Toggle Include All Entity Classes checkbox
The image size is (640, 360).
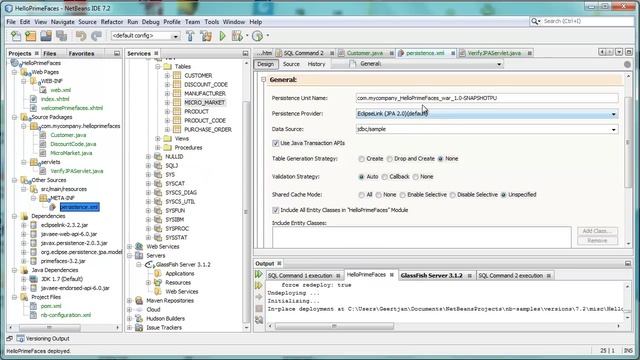(276, 210)
